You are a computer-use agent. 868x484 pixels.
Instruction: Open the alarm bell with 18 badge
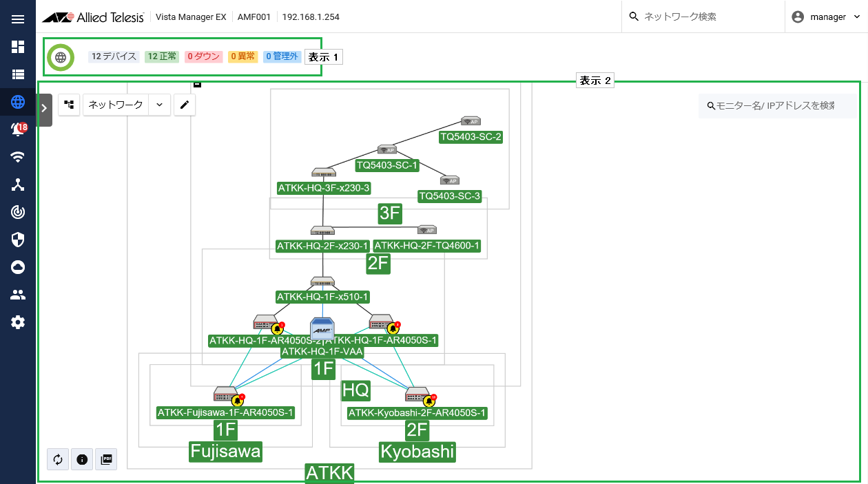(18, 129)
